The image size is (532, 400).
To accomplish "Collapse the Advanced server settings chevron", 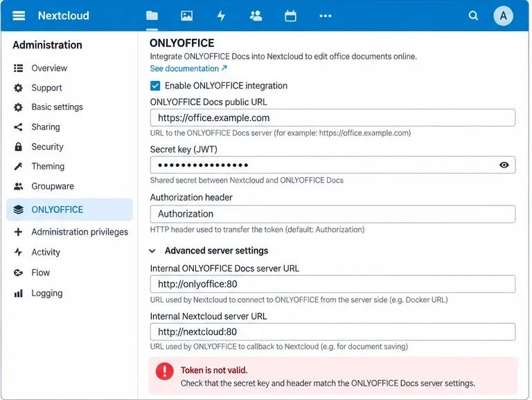I will tap(152, 251).
